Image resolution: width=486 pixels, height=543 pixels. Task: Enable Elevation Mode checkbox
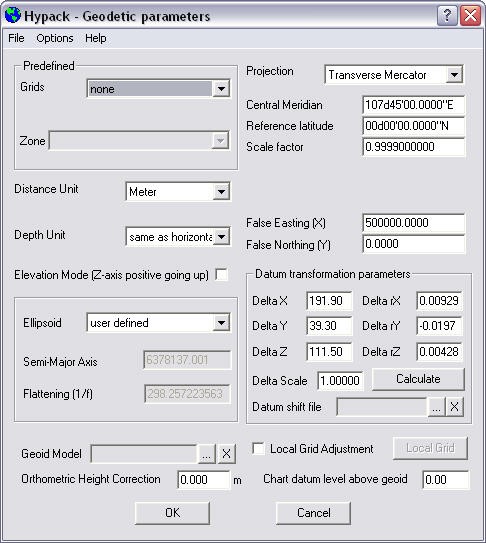click(221, 275)
